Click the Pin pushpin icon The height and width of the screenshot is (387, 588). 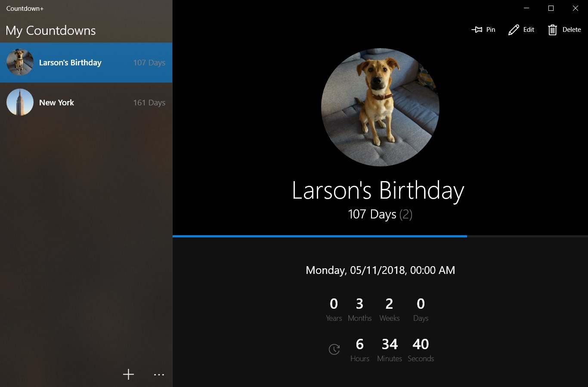tap(477, 30)
